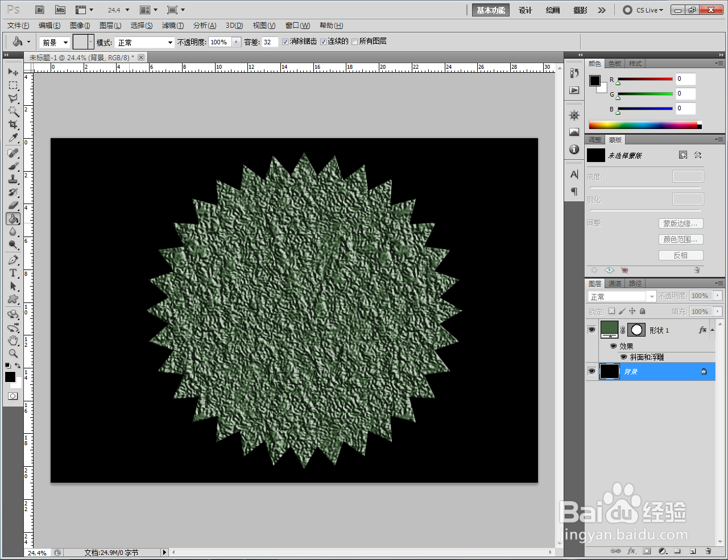
Task: Click the 反相 button
Action: click(x=681, y=255)
